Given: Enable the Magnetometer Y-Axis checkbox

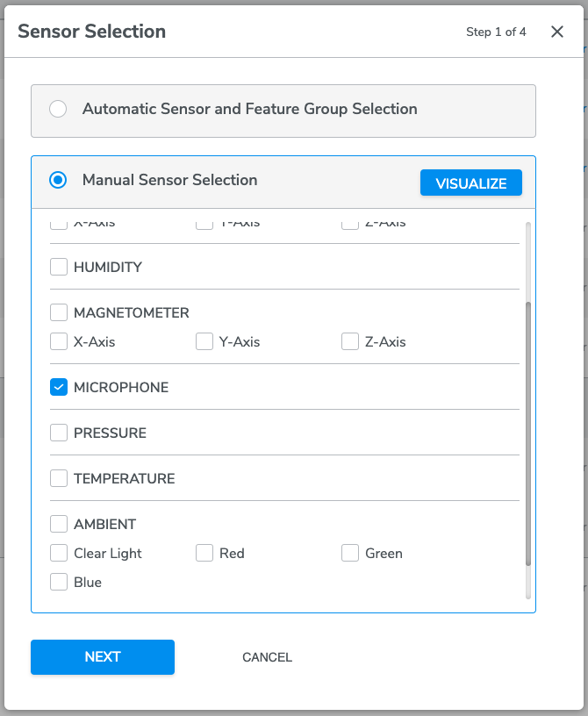Looking at the screenshot, I should point(204,341).
